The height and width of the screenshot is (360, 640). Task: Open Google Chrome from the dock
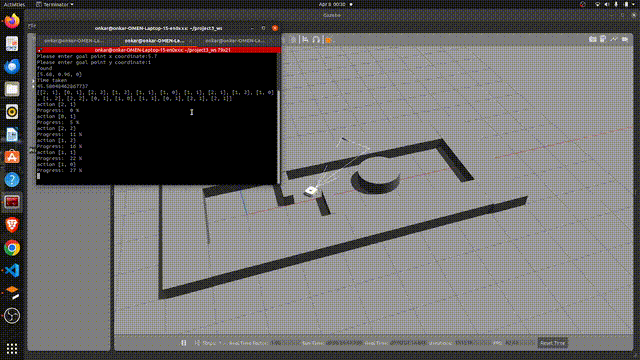[x=12, y=248]
